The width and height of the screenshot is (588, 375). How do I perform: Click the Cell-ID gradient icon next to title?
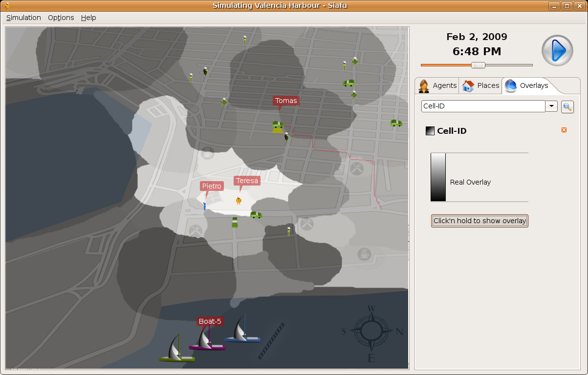click(430, 131)
